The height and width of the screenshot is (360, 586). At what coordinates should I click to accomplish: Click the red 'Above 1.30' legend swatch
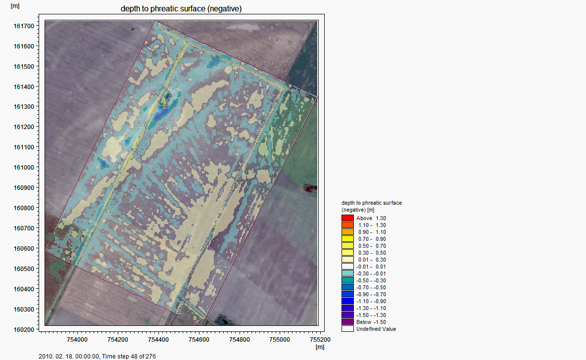point(347,218)
